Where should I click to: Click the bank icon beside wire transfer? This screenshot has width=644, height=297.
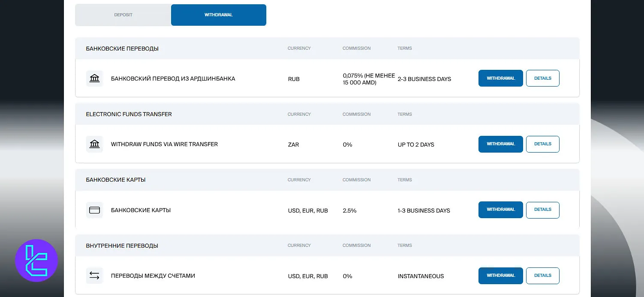click(x=94, y=144)
